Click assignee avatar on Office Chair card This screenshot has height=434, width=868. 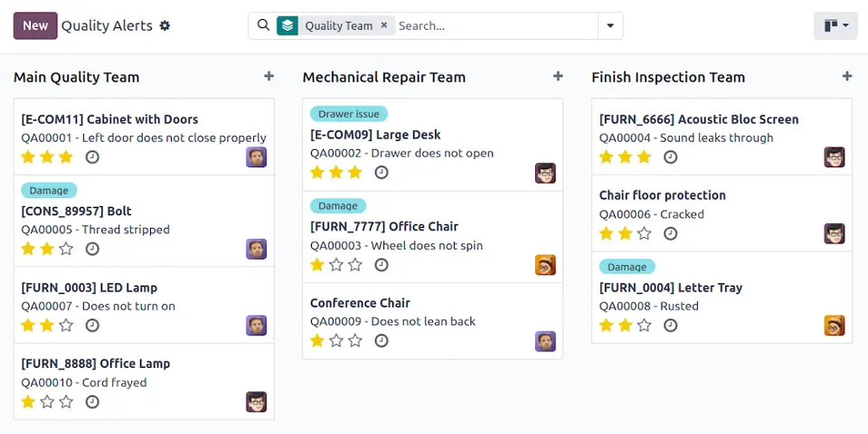coord(544,265)
